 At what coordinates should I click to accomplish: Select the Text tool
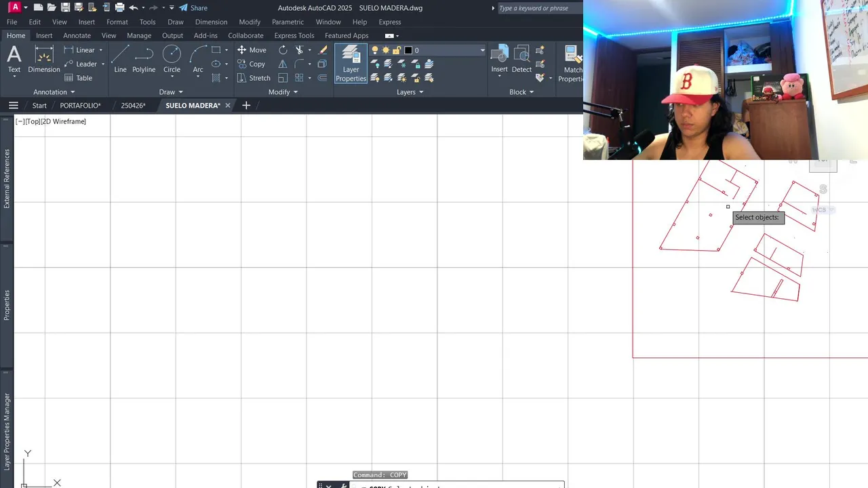click(14, 60)
